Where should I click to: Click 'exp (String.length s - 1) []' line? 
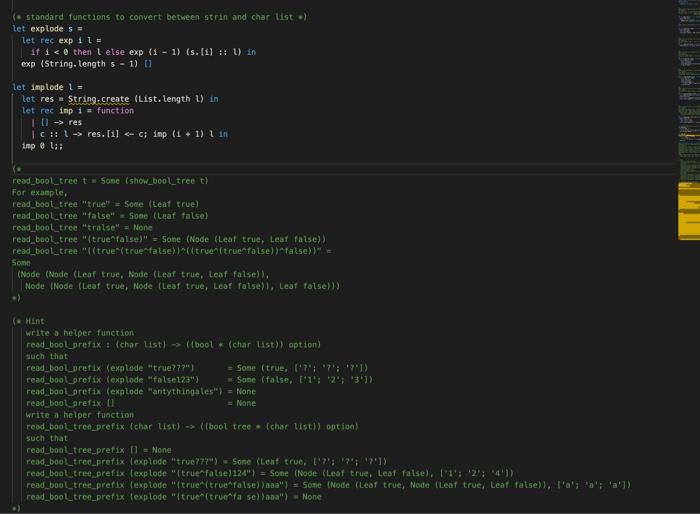86,64
